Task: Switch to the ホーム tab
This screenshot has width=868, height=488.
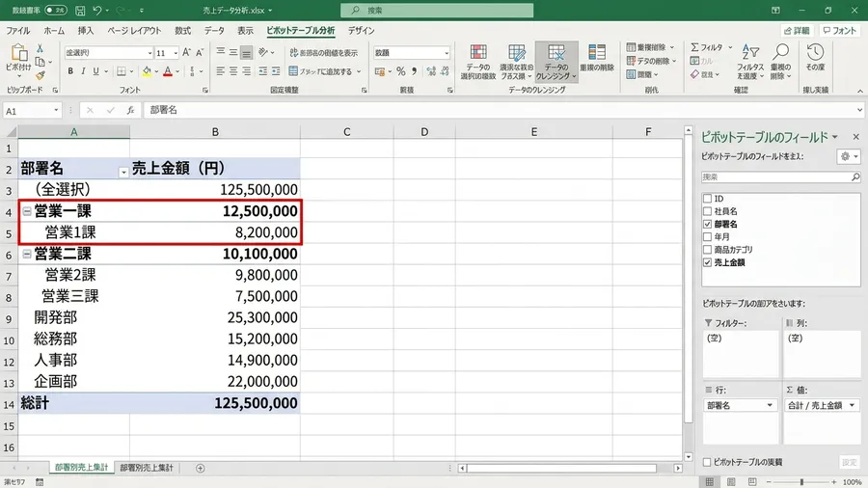Action: (54, 31)
